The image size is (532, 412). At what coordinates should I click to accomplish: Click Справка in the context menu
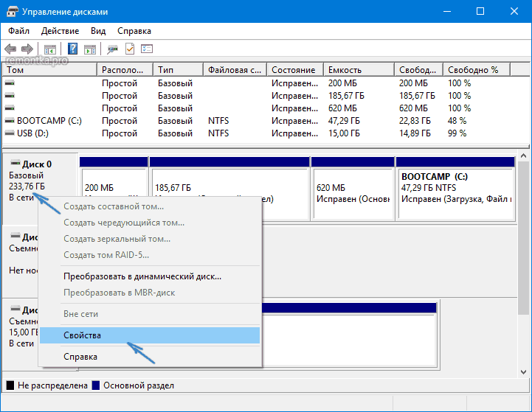[80, 357]
